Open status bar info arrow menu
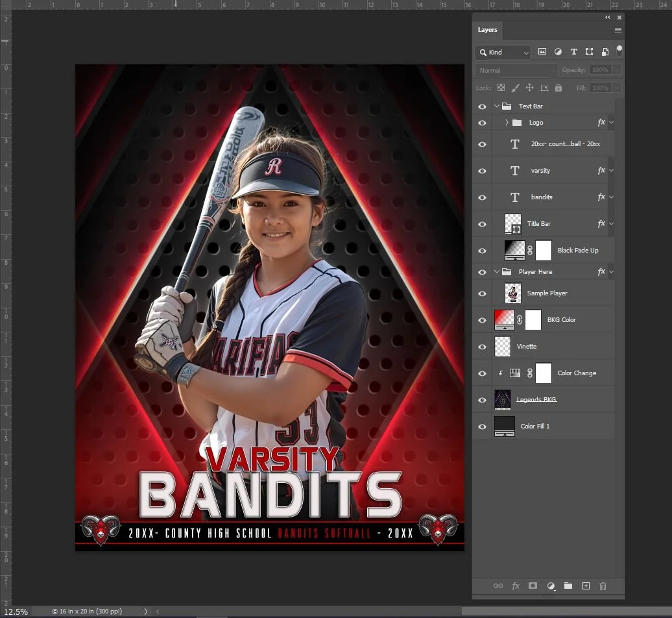This screenshot has height=618, width=672. [x=146, y=612]
